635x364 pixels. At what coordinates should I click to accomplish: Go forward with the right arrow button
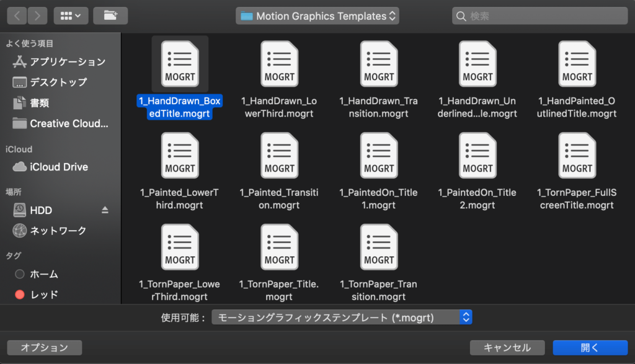click(x=37, y=16)
